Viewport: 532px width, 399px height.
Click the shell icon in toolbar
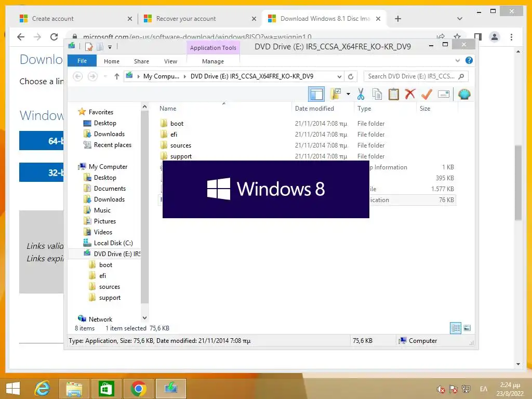coord(464,94)
